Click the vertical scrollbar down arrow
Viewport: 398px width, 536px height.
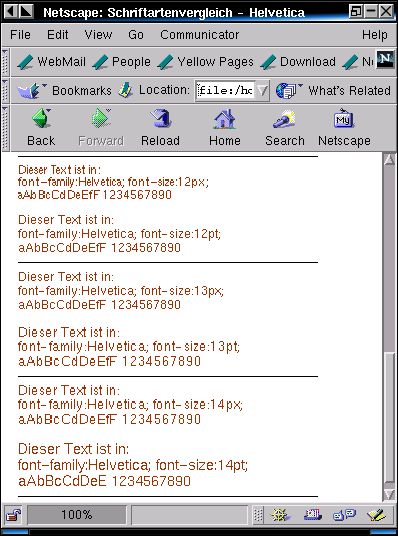coord(389,494)
